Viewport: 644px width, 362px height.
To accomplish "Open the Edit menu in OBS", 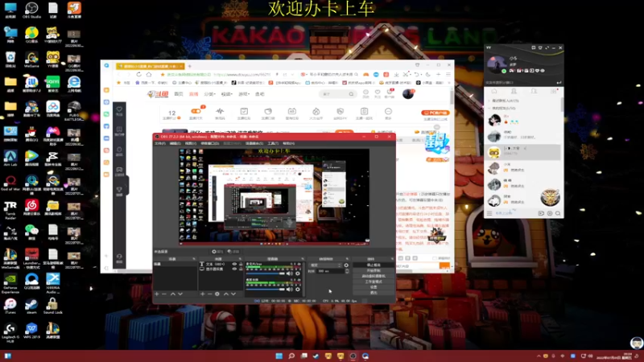I will [175, 143].
